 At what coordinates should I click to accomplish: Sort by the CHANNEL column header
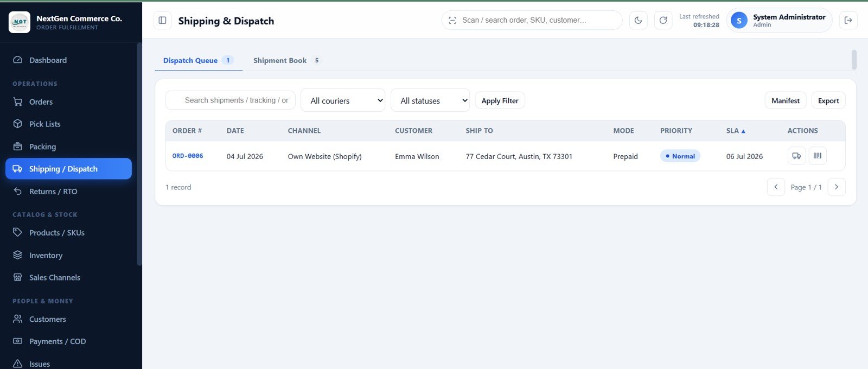(304, 131)
